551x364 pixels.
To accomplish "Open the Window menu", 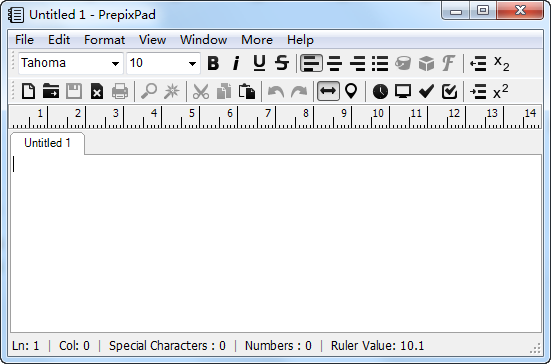I will (x=203, y=40).
